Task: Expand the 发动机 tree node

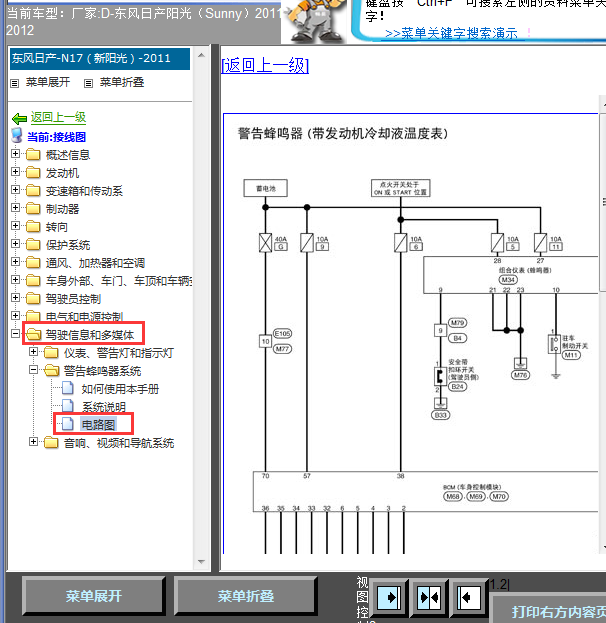Action: click(15, 171)
